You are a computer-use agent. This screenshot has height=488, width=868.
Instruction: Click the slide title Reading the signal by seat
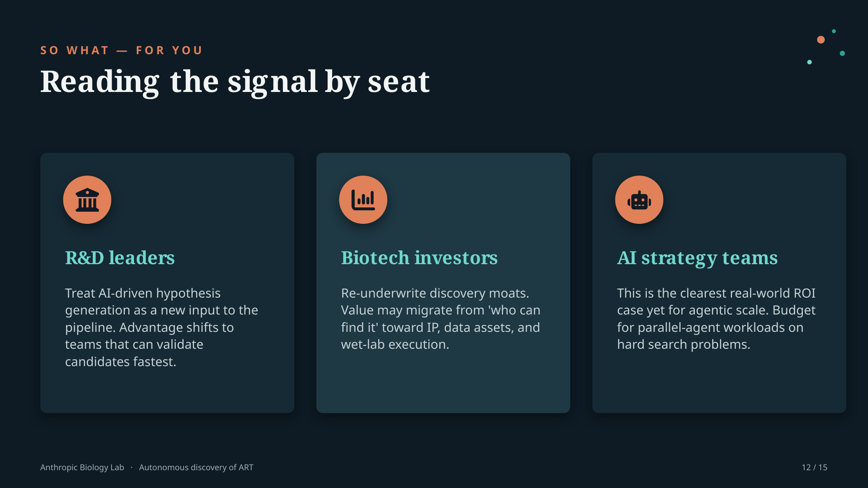(235, 82)
